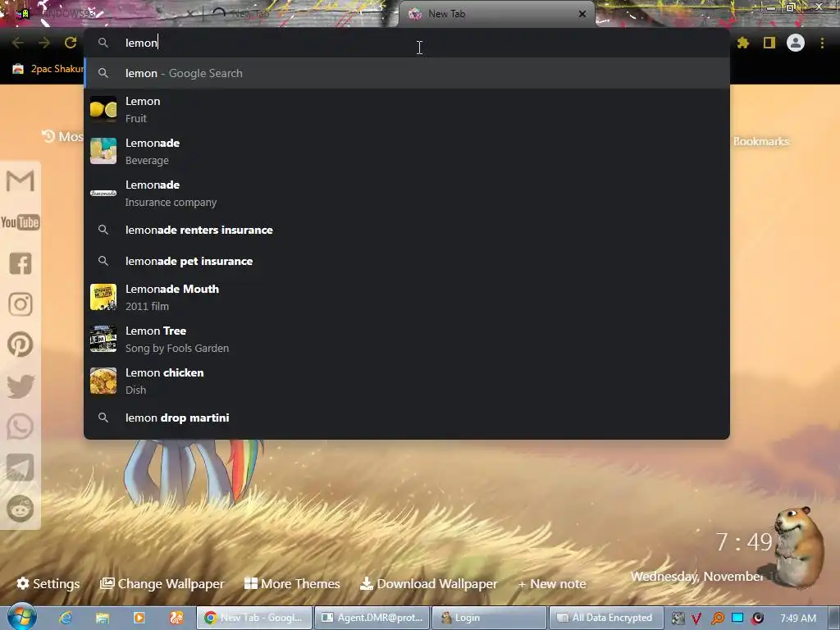Viewport: 840px width, 630px height.
Task: Choose the 'Lemon Fruit' suggestion
Action: [x=407, y=110]
